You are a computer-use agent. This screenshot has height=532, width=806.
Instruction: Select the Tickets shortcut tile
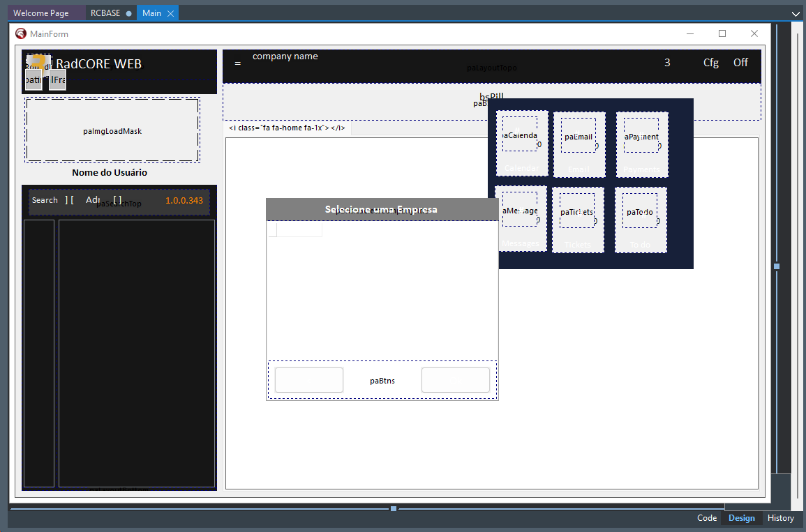[x=578, y=219]
